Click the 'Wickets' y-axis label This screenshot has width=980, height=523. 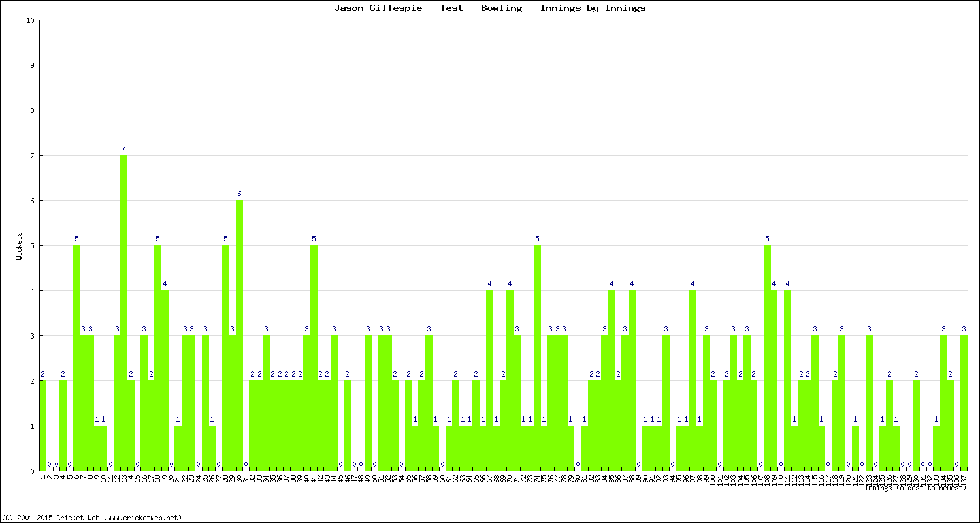(19, 246)
